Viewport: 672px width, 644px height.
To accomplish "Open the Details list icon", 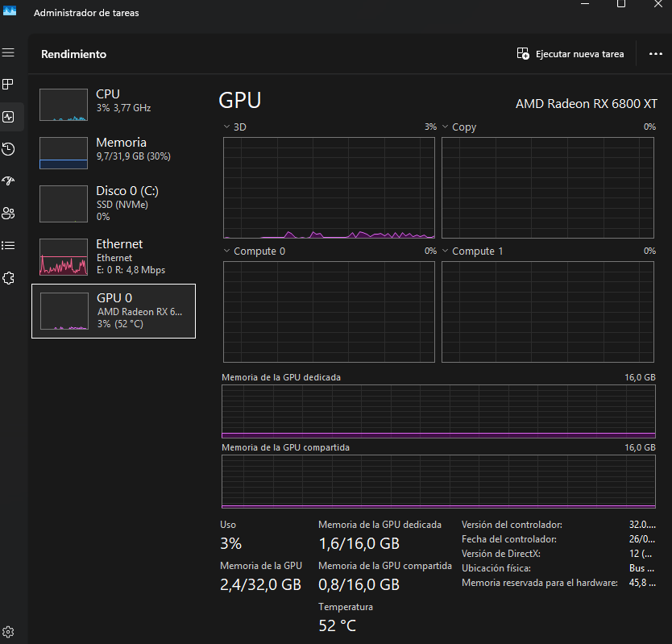I will (x=8, y=245).
